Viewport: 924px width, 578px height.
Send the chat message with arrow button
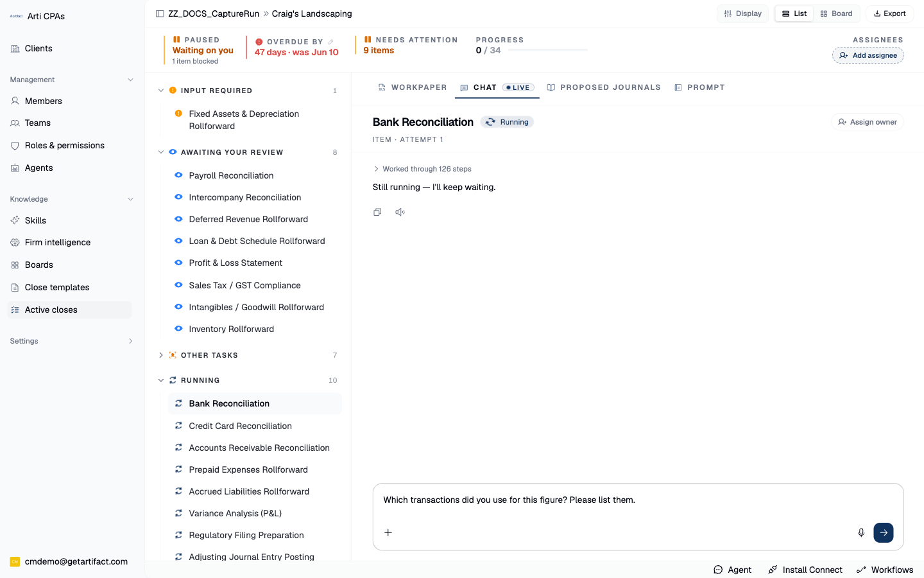[884, 532]
